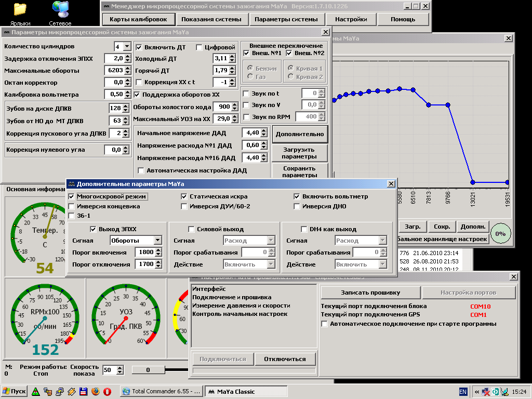Open ЭПХХ Сигнал Обороты dropdown

click(x=158, y=241)
